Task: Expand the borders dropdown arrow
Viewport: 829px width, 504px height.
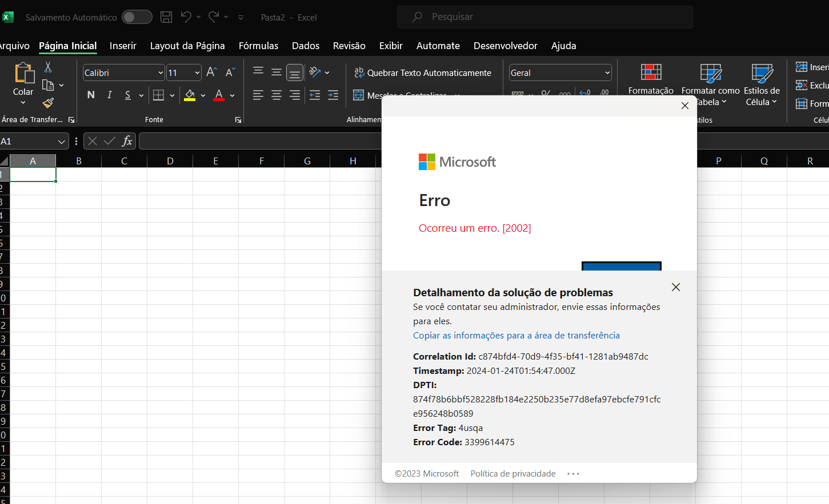Action: coord(172,95)
